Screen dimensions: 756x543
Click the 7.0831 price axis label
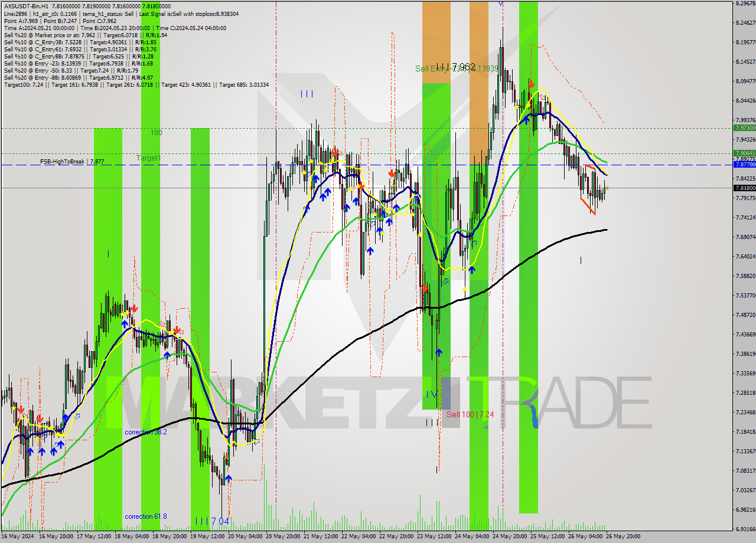coord(745,471)
